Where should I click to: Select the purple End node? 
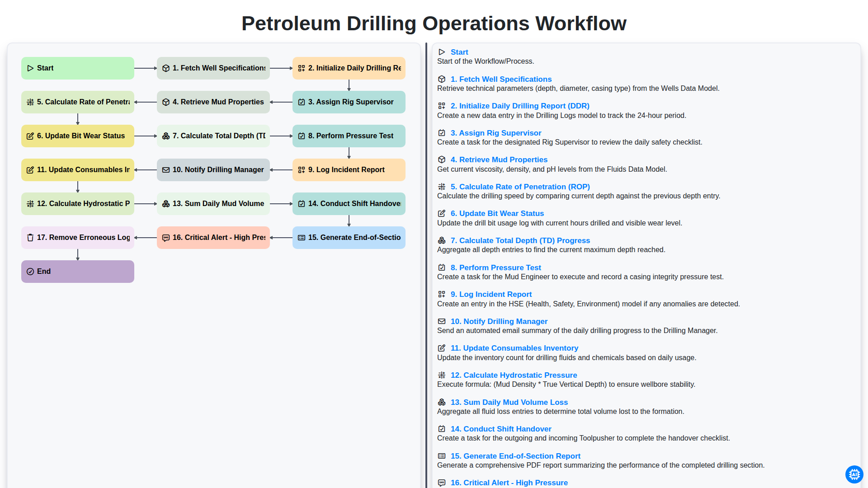[x=78, y=272]
